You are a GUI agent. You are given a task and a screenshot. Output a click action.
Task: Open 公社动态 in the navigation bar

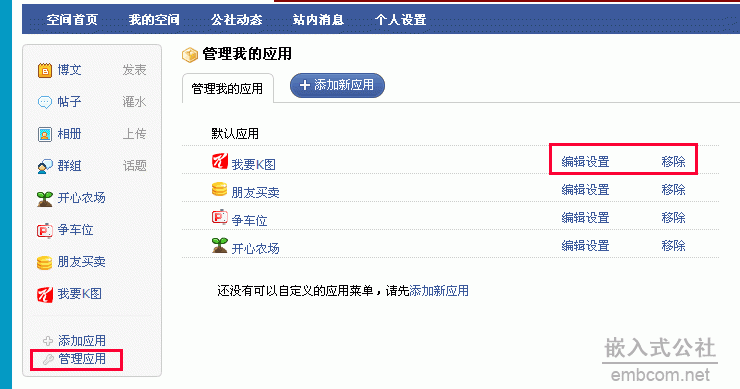pos(236,19)
